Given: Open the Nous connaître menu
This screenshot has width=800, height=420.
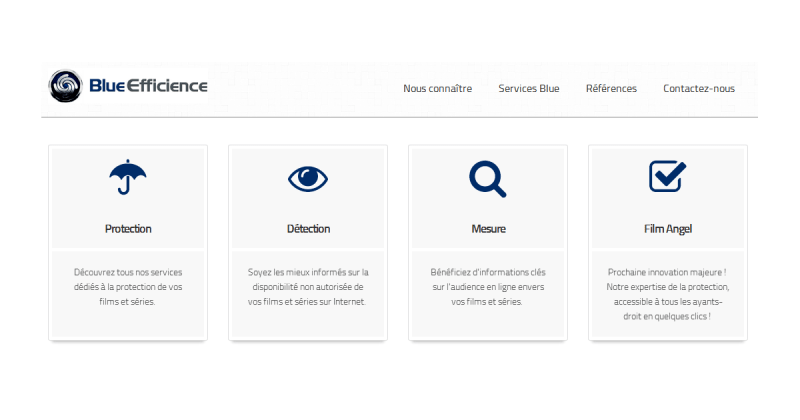Looking at the screenshot, I should (437, 88).
